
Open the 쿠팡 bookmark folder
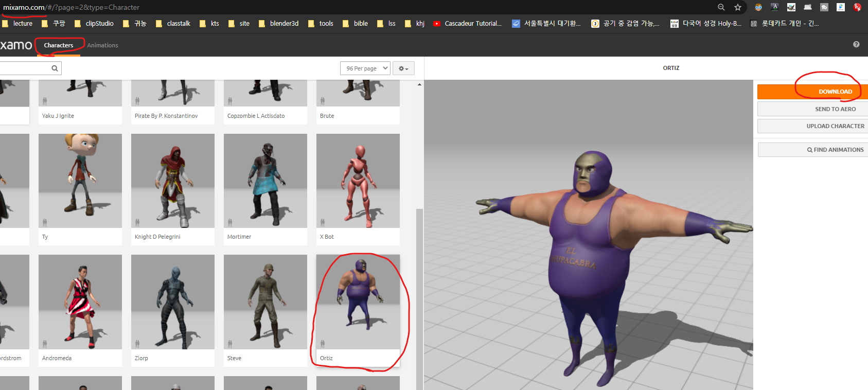click(x=54, y=24)
